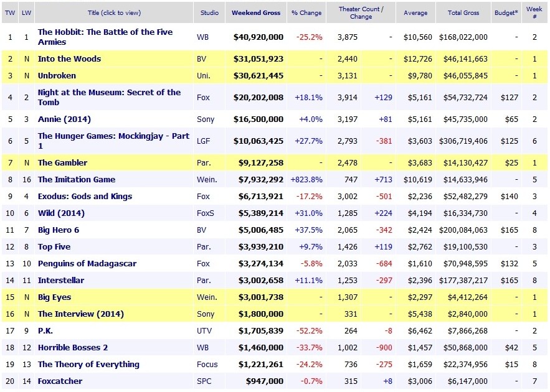550x392 pixels.
Task: Select the +37.5% change for Big Hero 6
Action: (309, 230)
